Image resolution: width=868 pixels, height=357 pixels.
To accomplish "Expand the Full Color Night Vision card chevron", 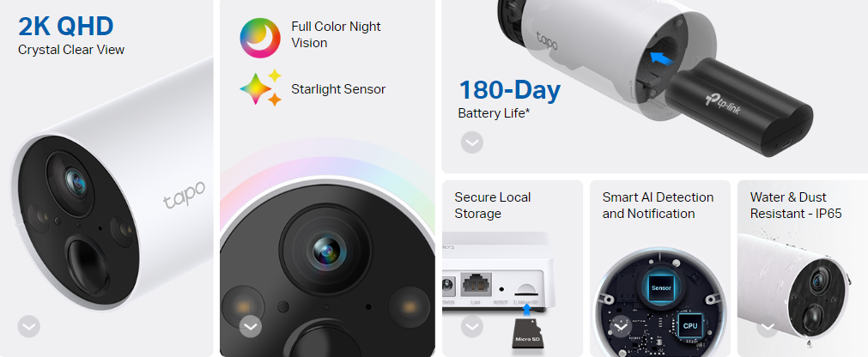I will pyautogui.click(x=250, y=327).
